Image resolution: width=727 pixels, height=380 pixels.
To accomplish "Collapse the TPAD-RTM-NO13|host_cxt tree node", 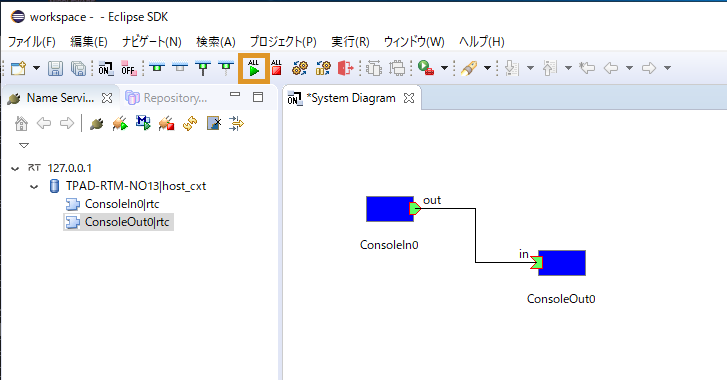I will click(34, 187).
